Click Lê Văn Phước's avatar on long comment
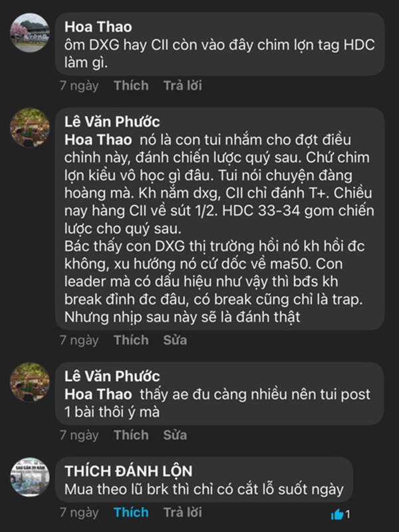 30,126
